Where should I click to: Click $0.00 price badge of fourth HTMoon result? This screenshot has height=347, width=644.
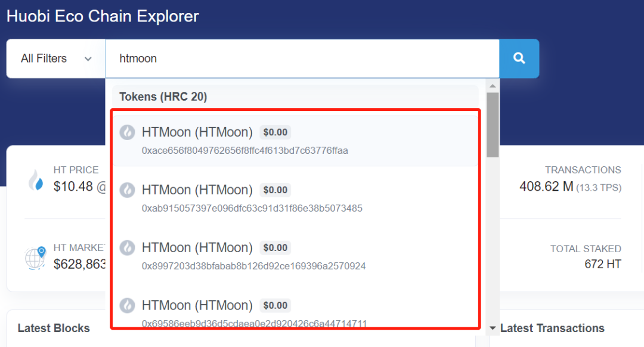tap(275, 305)
